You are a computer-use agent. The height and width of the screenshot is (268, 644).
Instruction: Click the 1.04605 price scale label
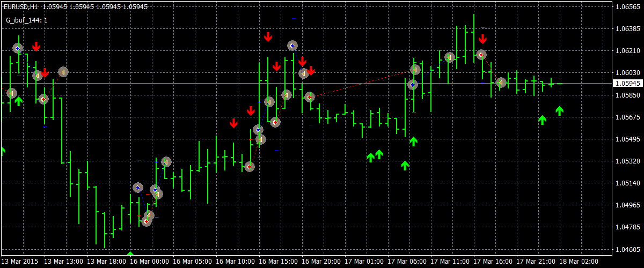coord(627,249)
